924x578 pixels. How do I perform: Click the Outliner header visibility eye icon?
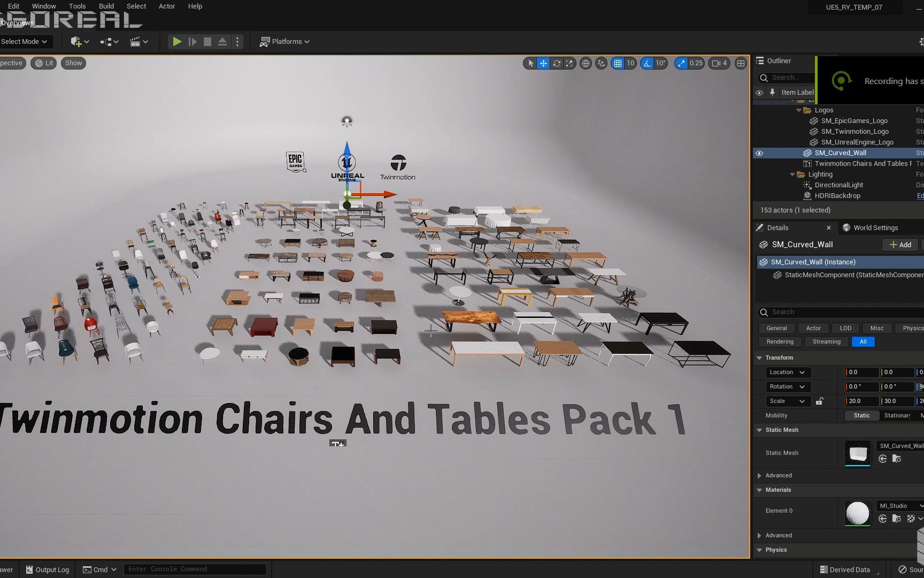(759, 93)
